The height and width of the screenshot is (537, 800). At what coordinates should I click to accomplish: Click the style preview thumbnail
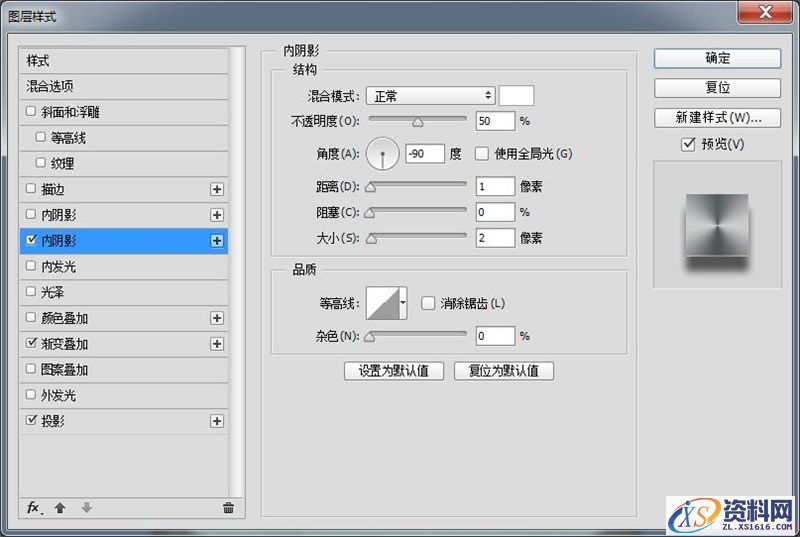717,225
